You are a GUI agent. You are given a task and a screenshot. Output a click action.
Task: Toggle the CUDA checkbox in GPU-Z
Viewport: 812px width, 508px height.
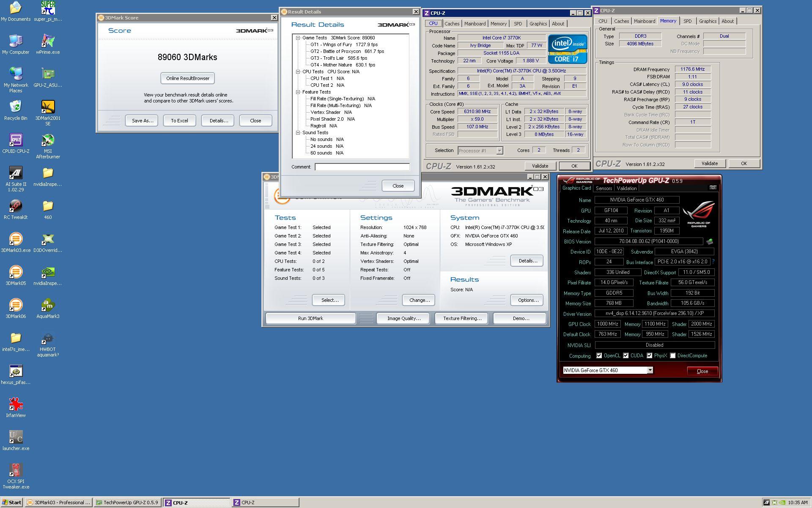[626, 356]
